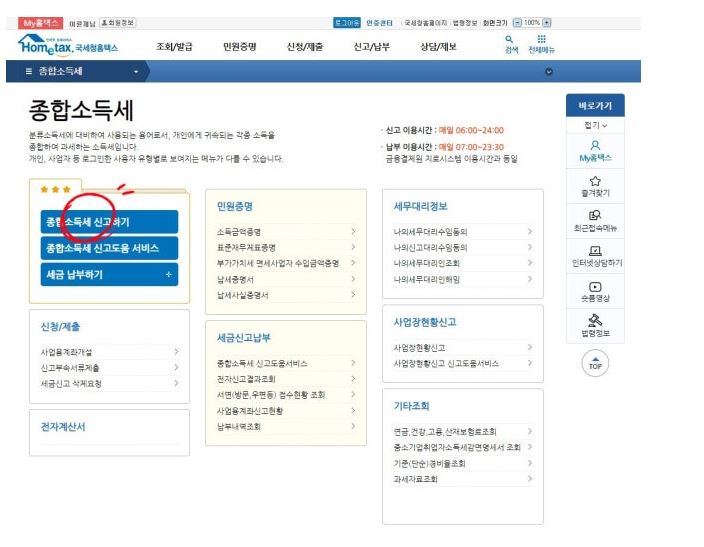Click arrow beside 과세자료조회

coord(530,479)
